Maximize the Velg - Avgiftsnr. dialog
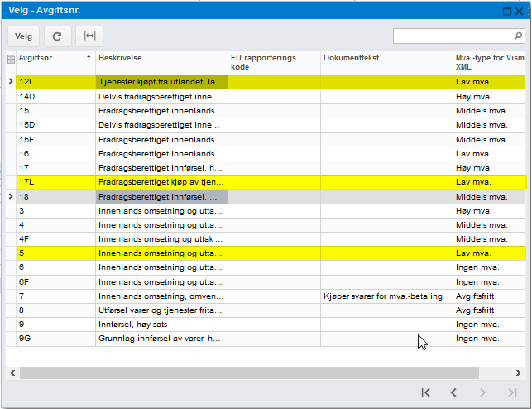The height and width of the screenshot is (409, 532). (x=507, y=11)
